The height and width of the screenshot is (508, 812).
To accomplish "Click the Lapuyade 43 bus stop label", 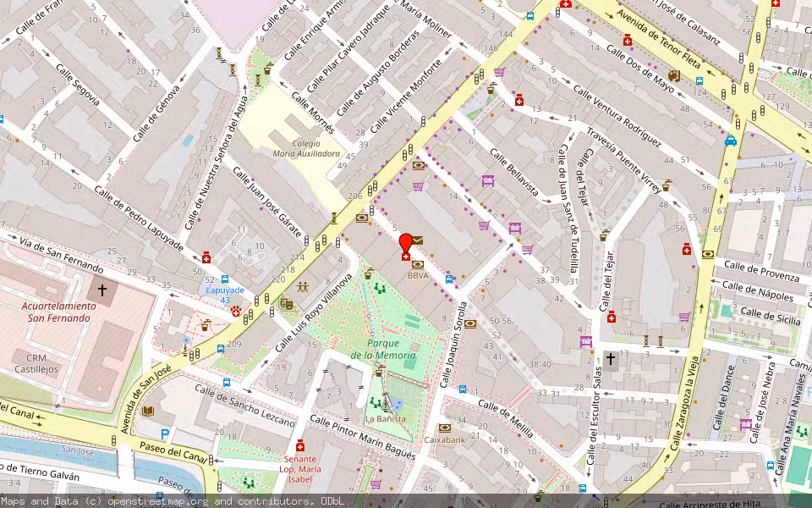I will (225, 295).
